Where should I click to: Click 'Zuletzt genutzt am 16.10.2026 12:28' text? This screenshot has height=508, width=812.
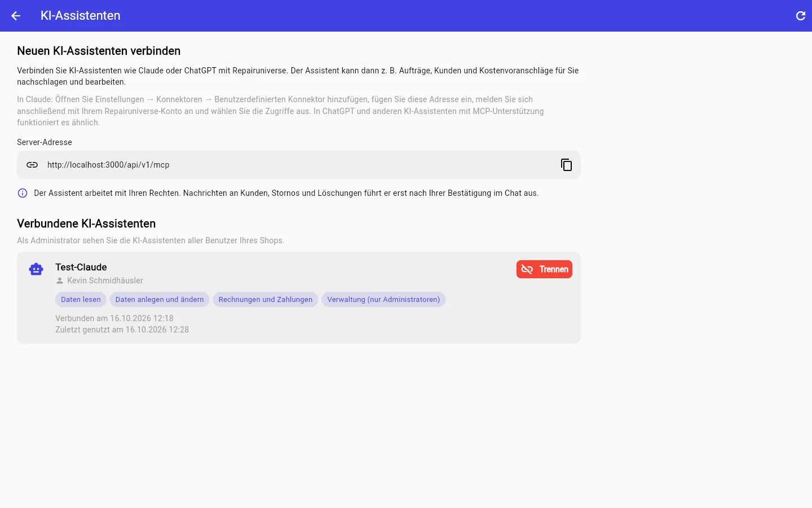coord(122,330)
